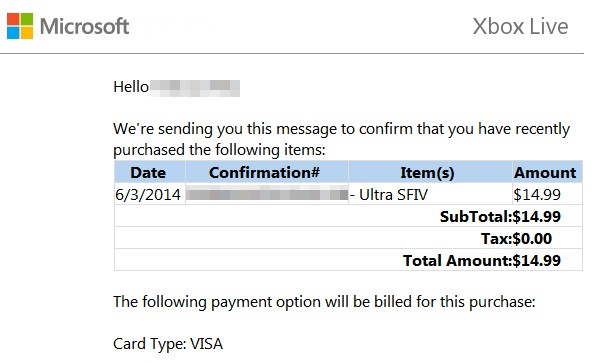Click the Date column header
Screen dimensions: 597x363
coord(148,173)
